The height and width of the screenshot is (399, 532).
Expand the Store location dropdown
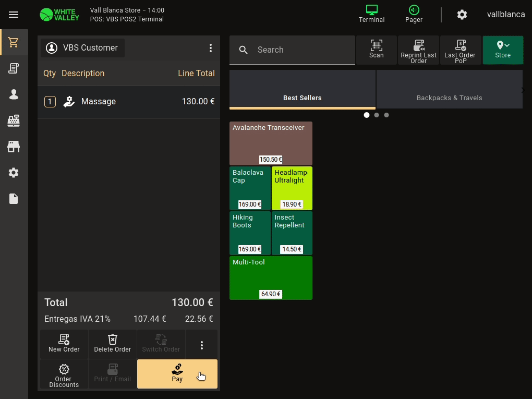pyautogui.click(x=503, y=50)
